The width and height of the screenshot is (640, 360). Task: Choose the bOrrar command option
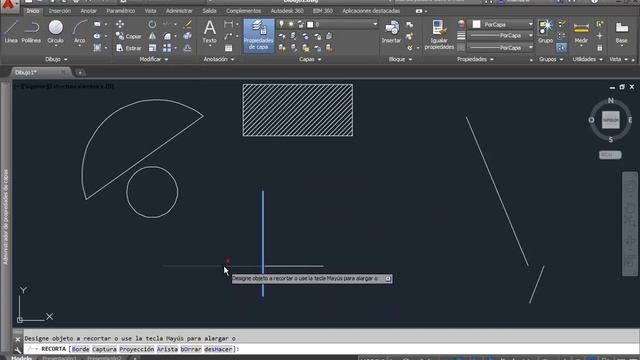tap(191, 349)
